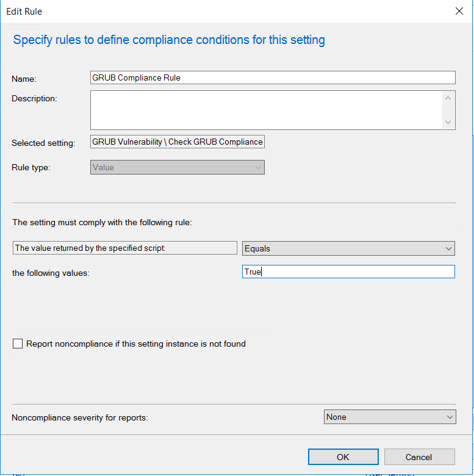Dismiss the dialog with Cancel
Viewport: 474px width, 476px height.
click(418, 457)
